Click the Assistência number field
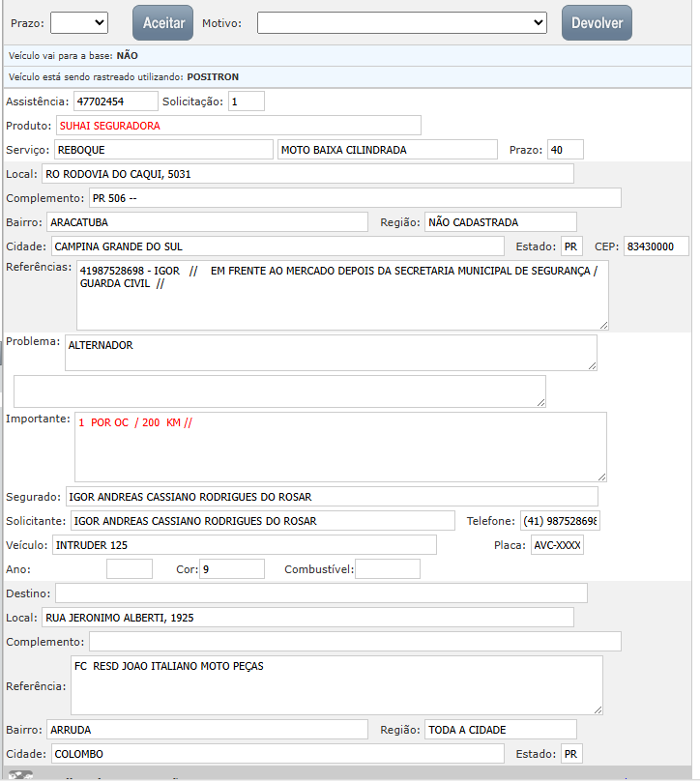700x781 pixels. click(x=115, y=101)
